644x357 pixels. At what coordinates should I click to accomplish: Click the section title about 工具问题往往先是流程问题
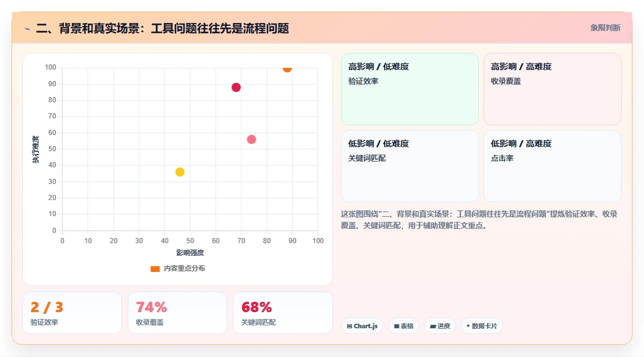pos(163,28)
